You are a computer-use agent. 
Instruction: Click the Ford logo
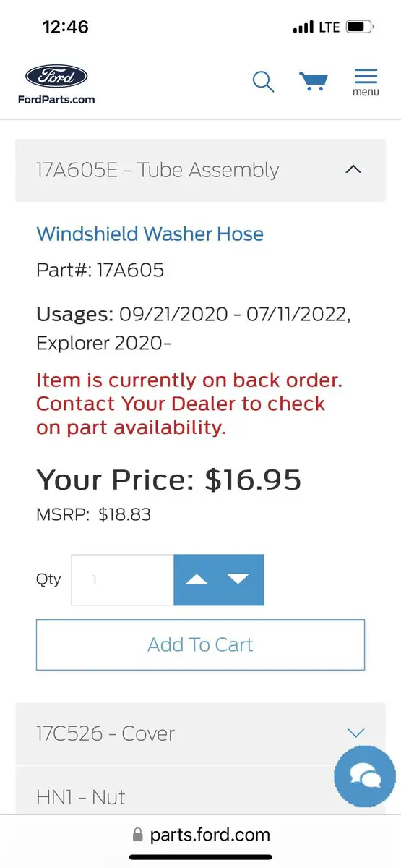tap(56, 77)
